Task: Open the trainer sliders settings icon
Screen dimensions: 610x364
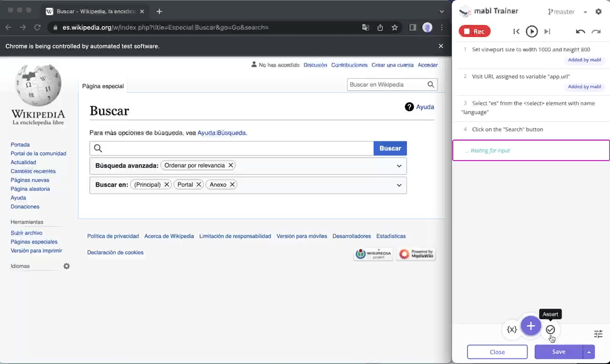Action: [598, 334]
